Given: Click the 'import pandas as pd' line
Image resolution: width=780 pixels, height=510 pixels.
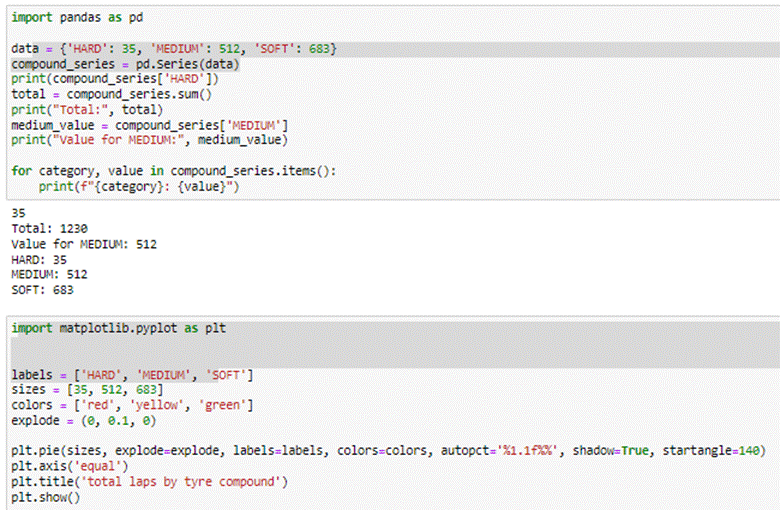Looking at the screenshot, I should pyautogui.click(x=77, y=17).
